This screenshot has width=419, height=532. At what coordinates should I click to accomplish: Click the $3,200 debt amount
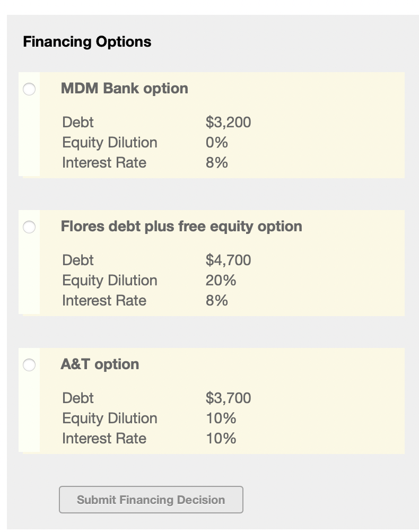tap(228, 123)
